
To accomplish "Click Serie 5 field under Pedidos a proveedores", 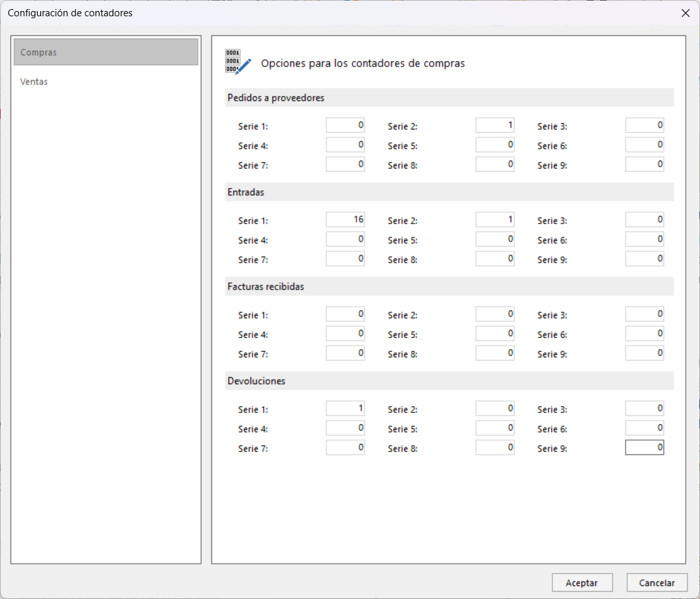I will tap(494, 145).
